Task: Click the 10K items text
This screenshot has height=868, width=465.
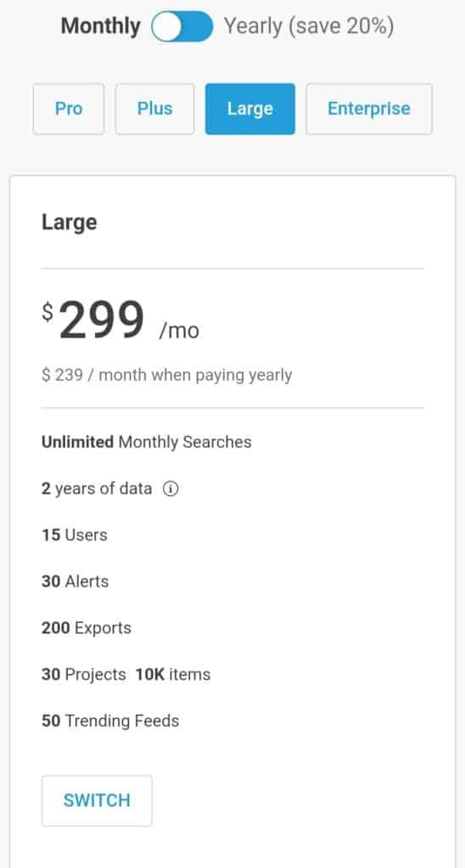Action: pyautogui.click(x=173, y=674)
